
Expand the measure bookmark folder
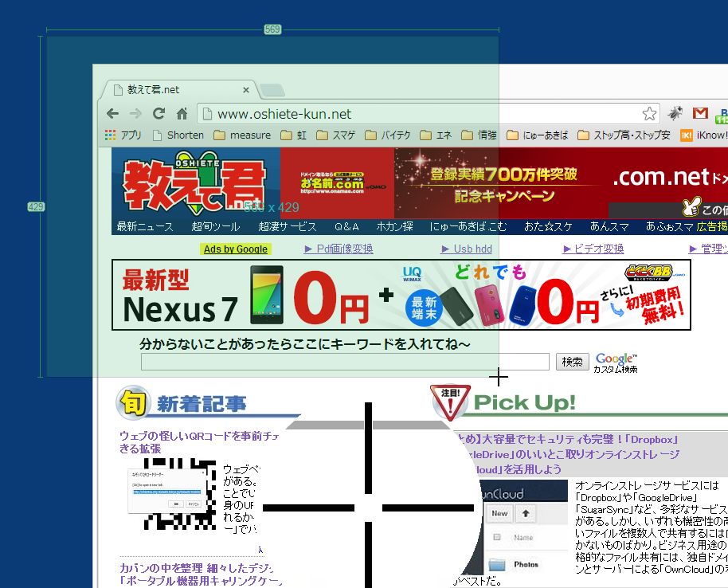[x=242, y=135]
